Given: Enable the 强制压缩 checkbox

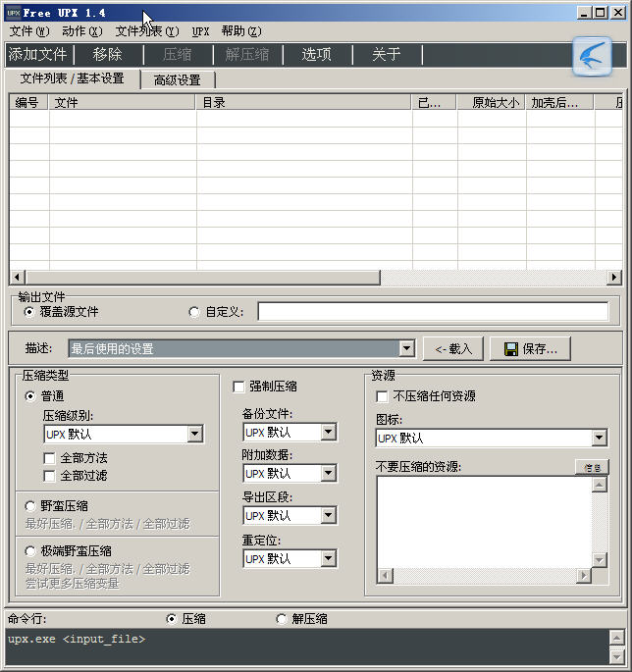Looking at the screenshot, I should coord(238,388).
